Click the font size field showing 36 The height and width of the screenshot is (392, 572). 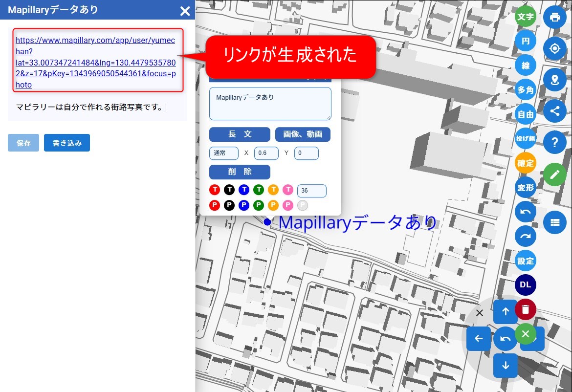pos(311,191)
